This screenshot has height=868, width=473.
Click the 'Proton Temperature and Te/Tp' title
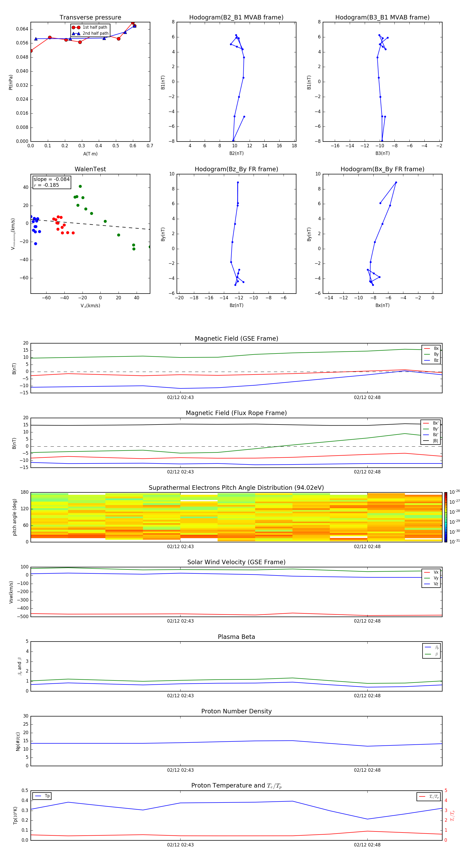point(236,786)
